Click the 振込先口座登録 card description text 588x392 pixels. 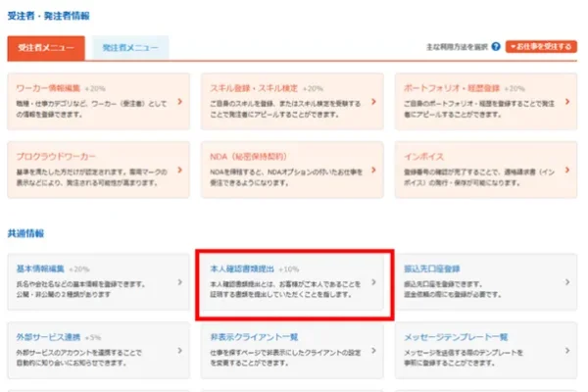point(452,289)
